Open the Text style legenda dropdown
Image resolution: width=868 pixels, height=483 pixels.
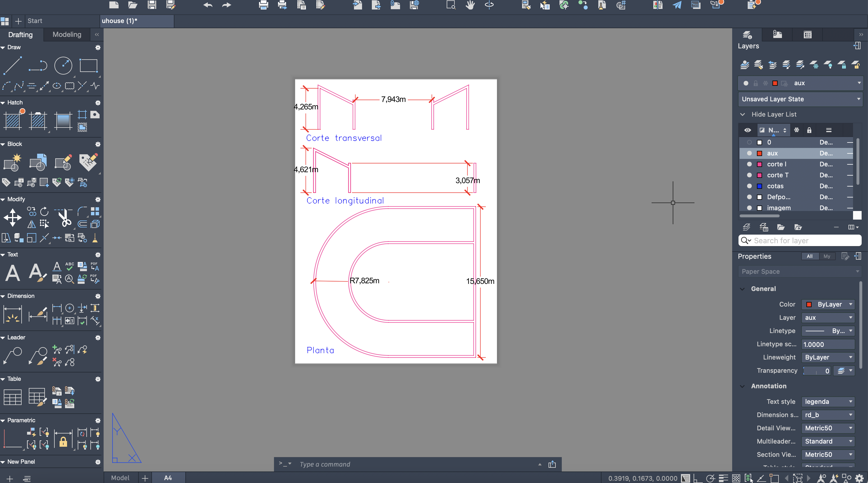pos(828,402)
